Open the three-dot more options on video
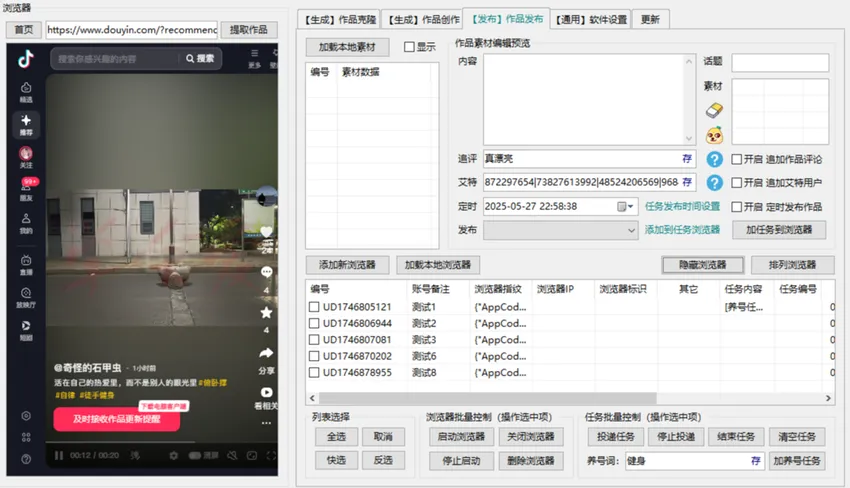The height and width of the screenshot is (488, 850). [266, 423]
